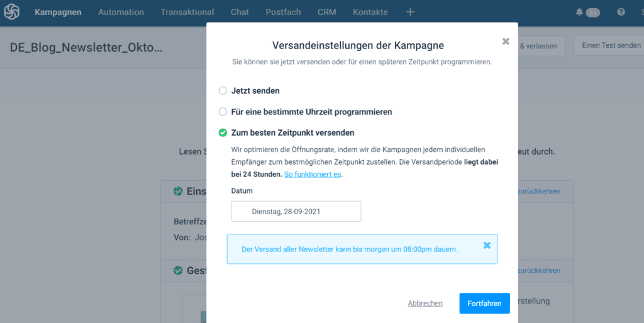
Task: Click zurückkehren link in Einstellungen section
Action: [539, 191]
